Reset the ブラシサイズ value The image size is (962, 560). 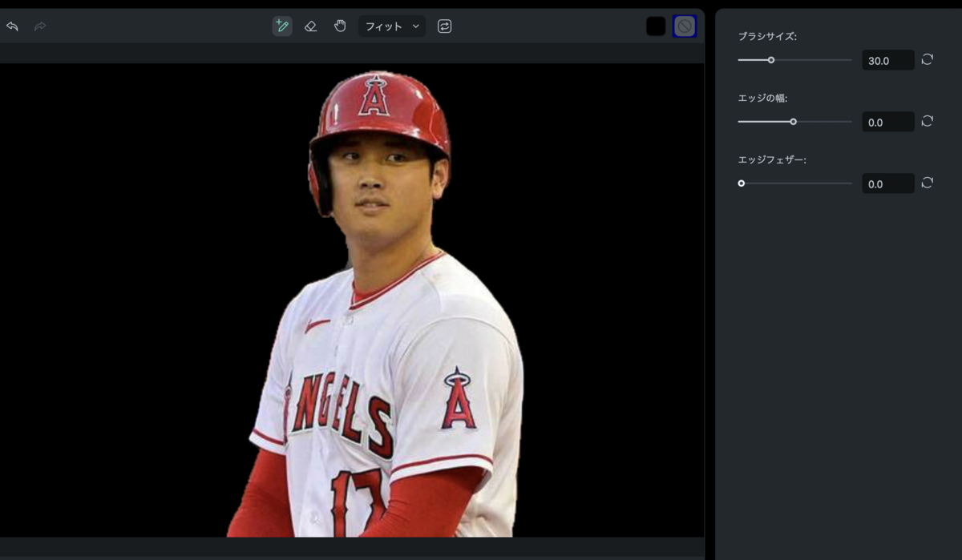(928, 59)
